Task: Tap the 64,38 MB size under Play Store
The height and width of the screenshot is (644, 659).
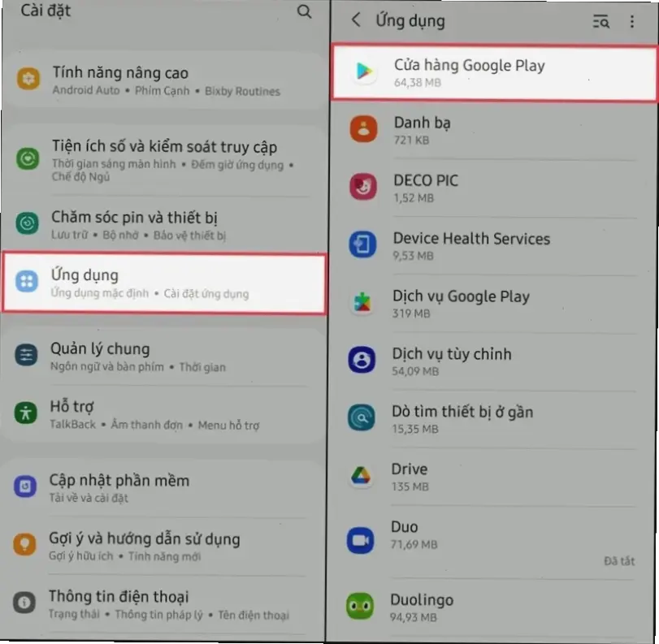Action: pyautogui.click(x=418, y=82)
